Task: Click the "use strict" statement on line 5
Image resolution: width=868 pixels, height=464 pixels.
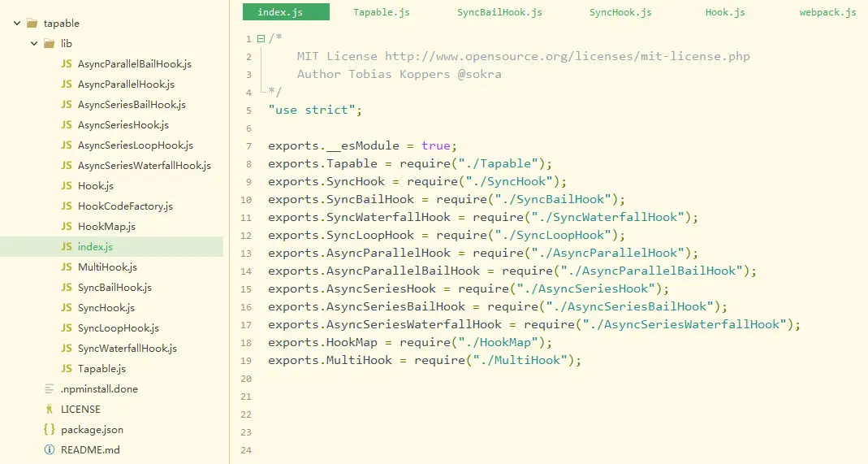Action: 315,110
